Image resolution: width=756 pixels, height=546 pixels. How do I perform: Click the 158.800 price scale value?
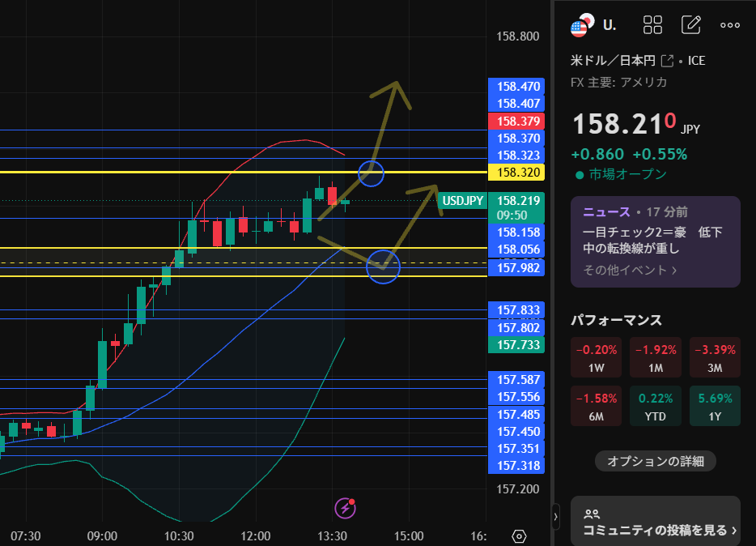(517, 36)
